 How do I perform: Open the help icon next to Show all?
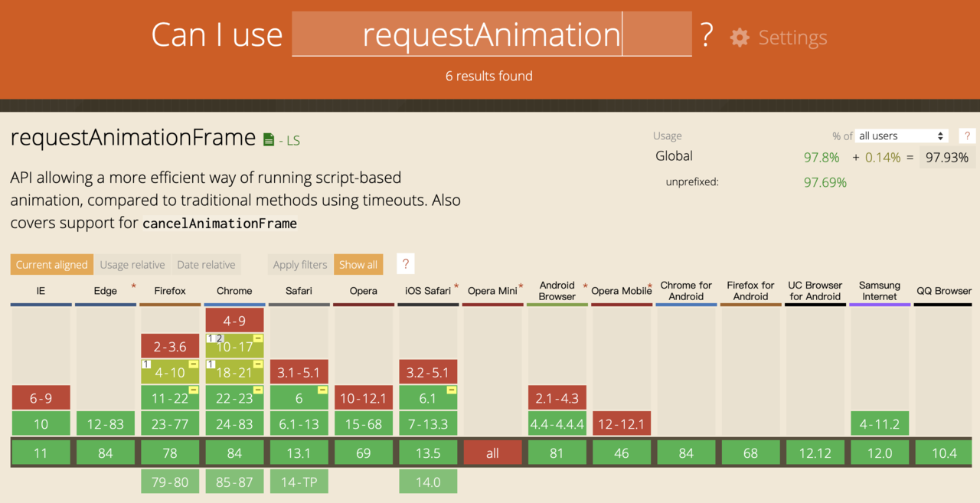[x=406, y=264]
